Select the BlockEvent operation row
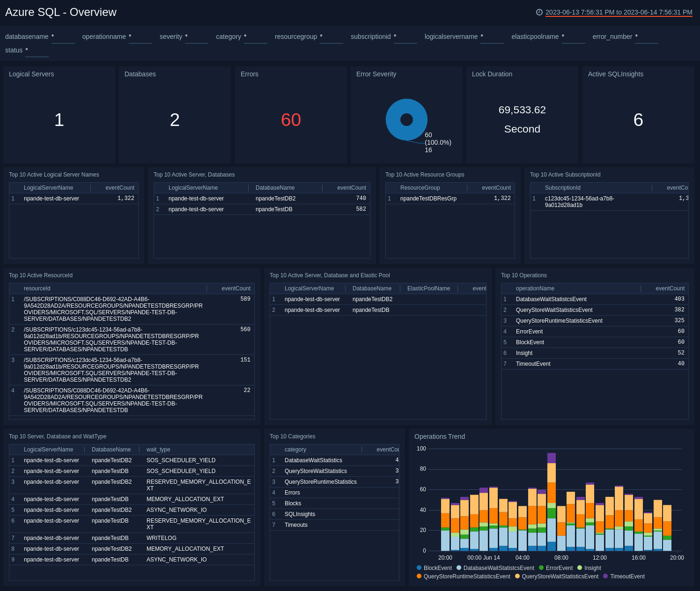The height and width of the screenshot is (591, 700). (595, 342)
